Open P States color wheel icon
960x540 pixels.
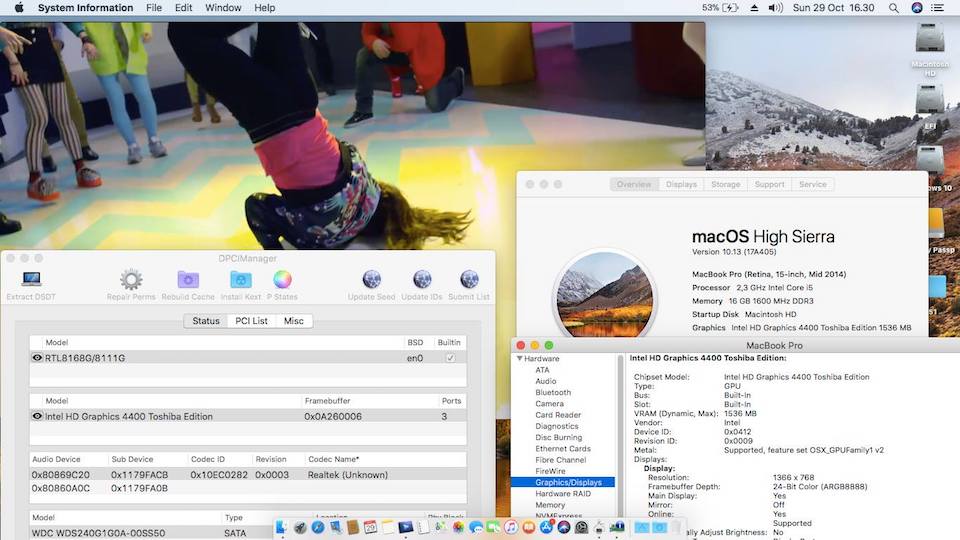(x=283, y=280)
